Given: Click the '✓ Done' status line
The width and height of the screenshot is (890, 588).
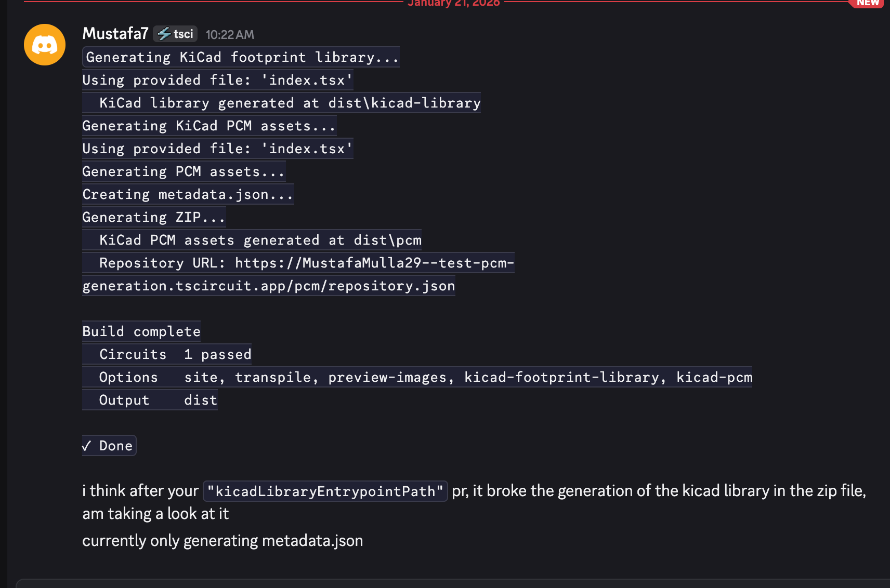Looking at the screenshot, I should (109, 446).
